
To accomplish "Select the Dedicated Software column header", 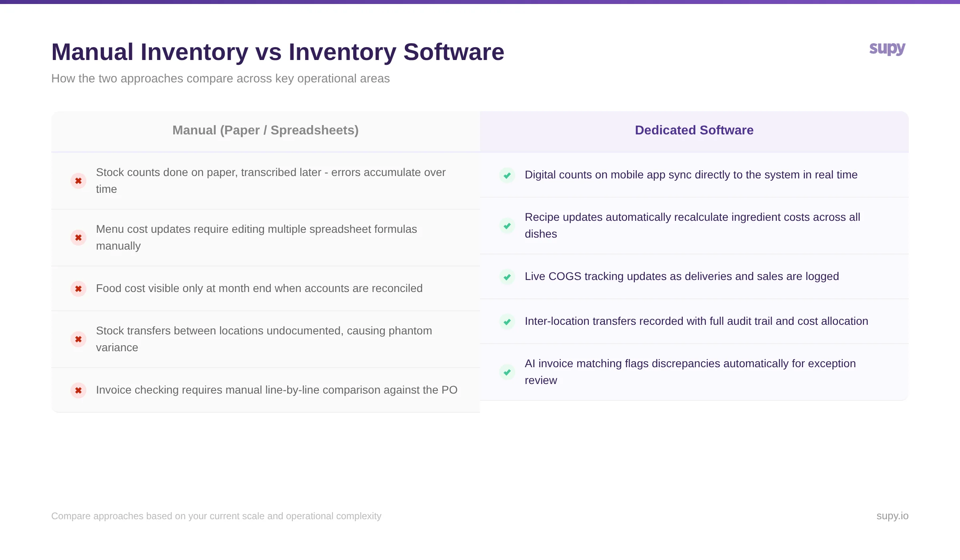I will point(694,130).
